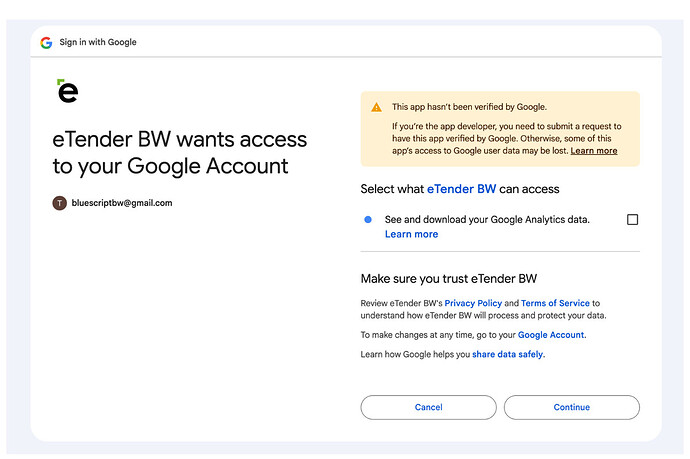Click the text See and download your Google Analytics data
This screenshot has width=690, height=459.
(487, 219)
